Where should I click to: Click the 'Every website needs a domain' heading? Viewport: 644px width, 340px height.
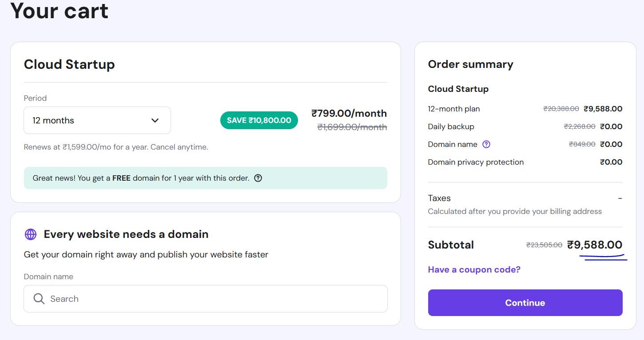(126, 234)
